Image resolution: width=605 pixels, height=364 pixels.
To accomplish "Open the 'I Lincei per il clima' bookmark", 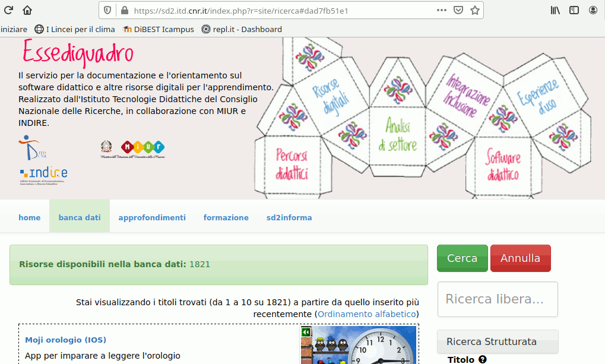I will [x=75, y=29].
